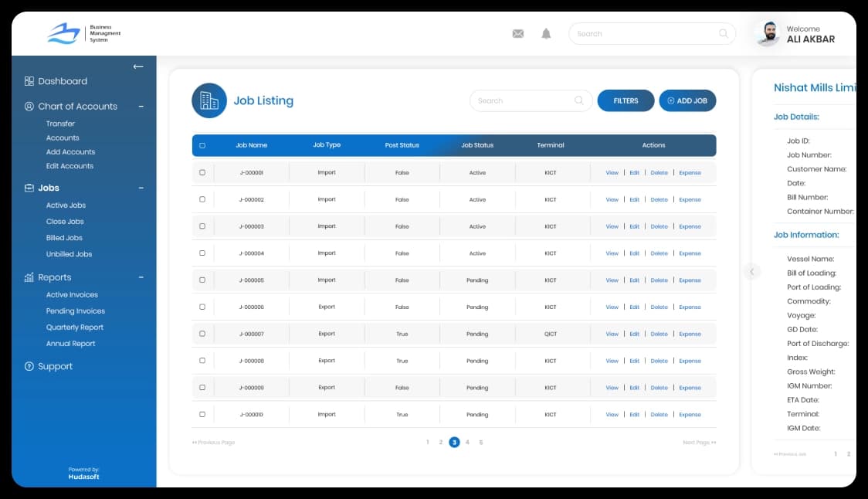This screenshot has height=499, width=868.
Task: Collapse the Jobs sidebar section
Action: pyautogui.click(x=141, y=188)
